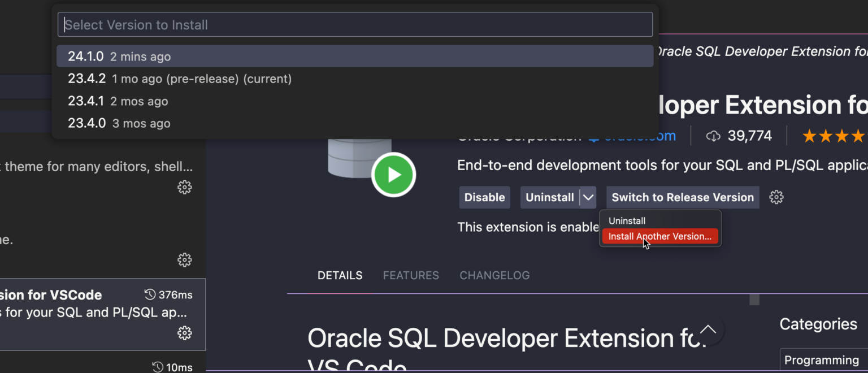Select the extension for VSCode list item
The height and width of the screenshot is (373, 868).
103,315
